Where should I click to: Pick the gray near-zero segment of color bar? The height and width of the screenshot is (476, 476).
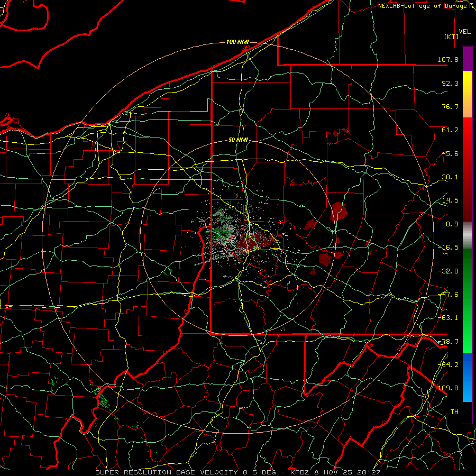[x=467, y=235]
